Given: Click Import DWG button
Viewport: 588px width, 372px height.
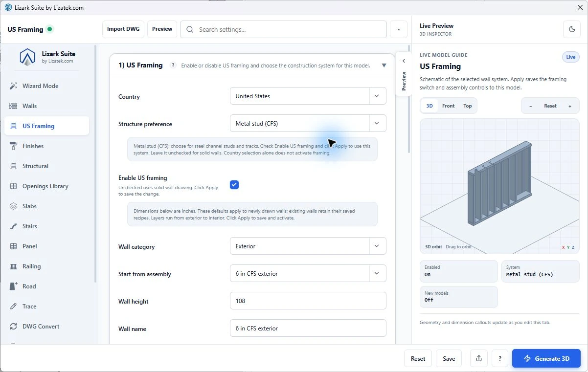Looking at the screenshot, I should [x=123, y=29].
